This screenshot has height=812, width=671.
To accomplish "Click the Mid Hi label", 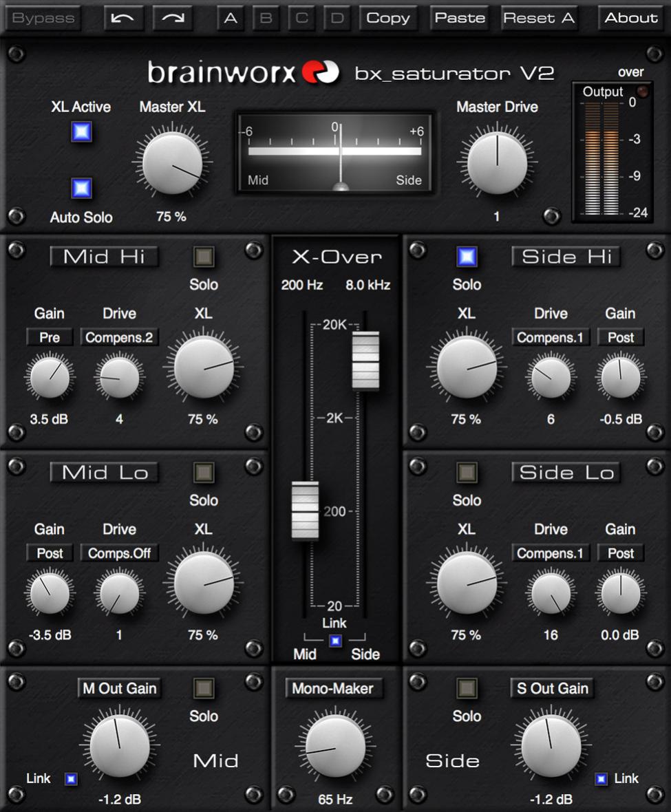I will coord(104,257).
